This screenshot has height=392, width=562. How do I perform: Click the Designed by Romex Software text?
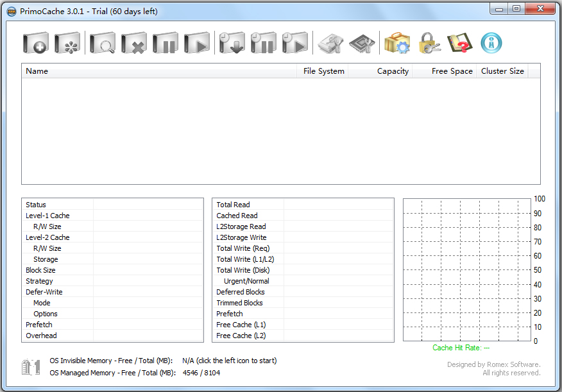[x=493, y=364]
